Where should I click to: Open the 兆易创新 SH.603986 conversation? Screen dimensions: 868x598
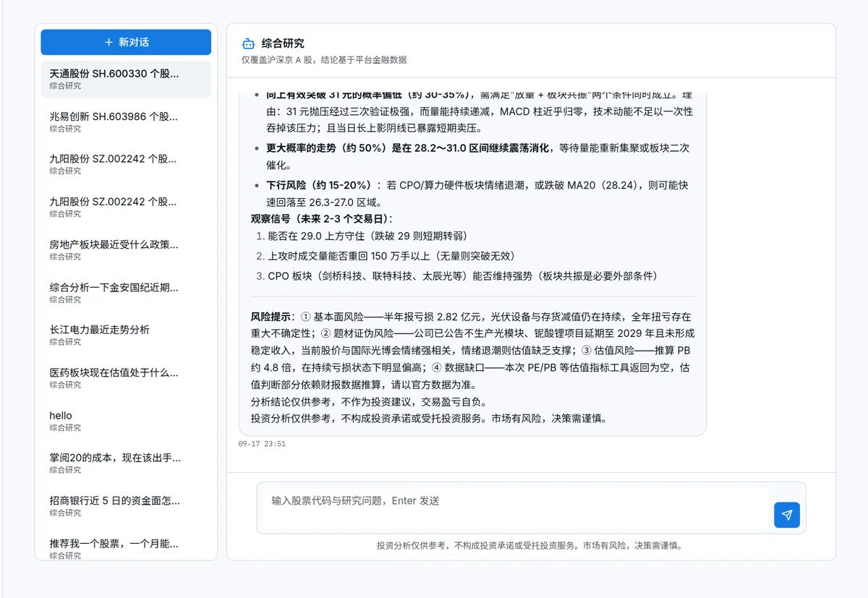coord(126,121)
